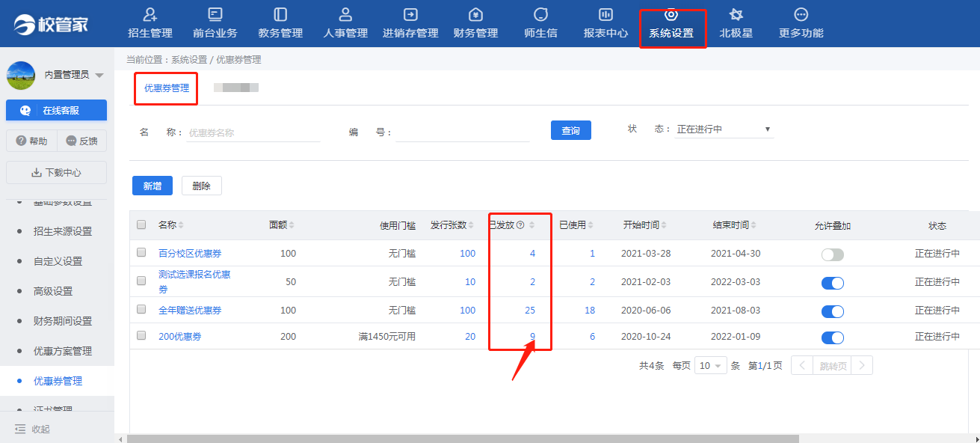Open 优惠方案管理 in sidebar
The image size is (980, 443).
[x=63, y=351]
